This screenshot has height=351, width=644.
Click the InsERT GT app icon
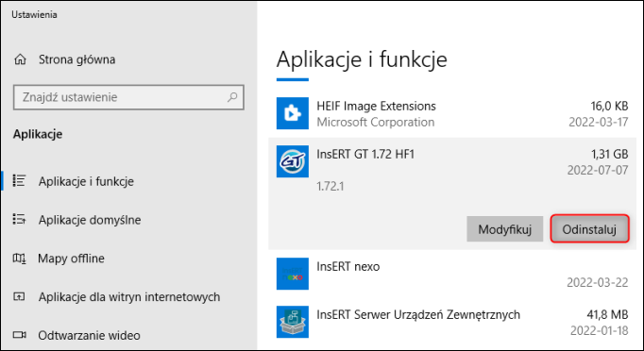click(x=293, y=161)
